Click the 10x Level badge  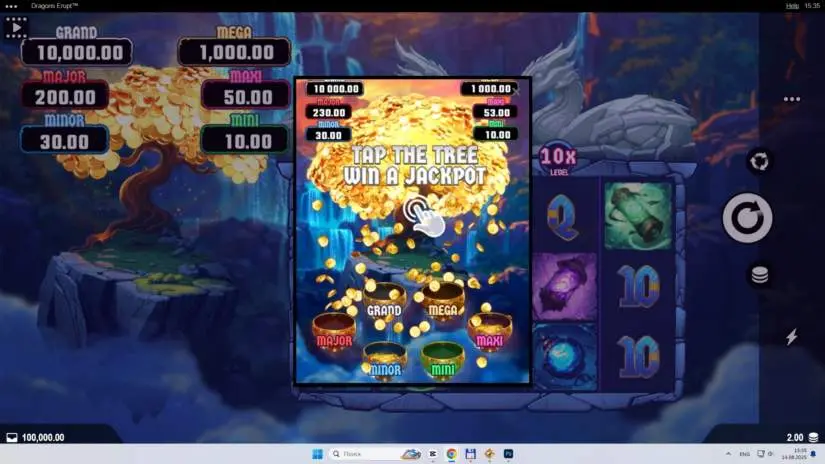pos(558,159)
